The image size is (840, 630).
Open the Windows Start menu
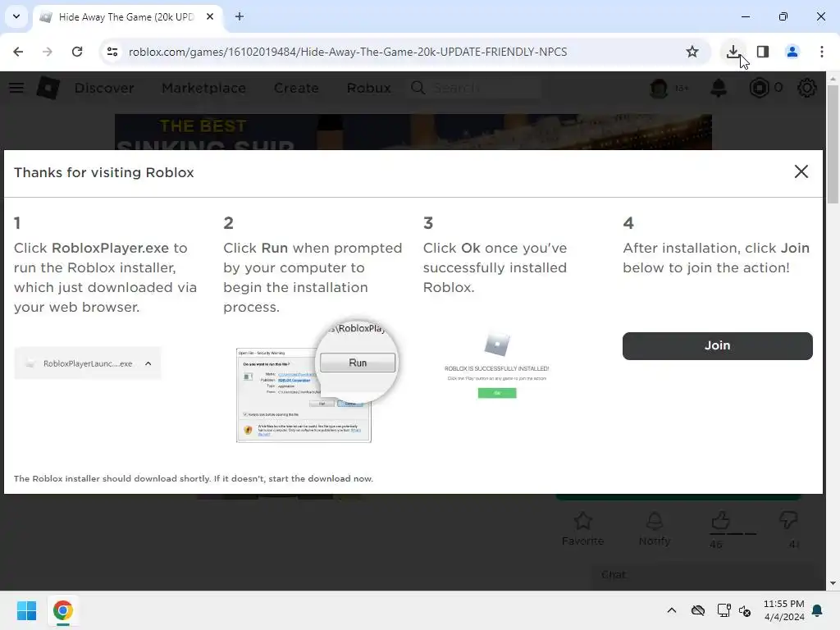26,610
